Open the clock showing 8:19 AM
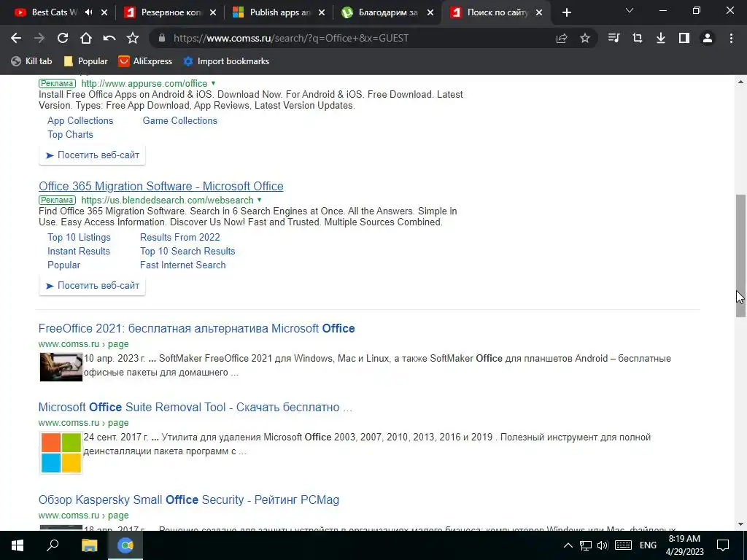 [x=684, y=545]
